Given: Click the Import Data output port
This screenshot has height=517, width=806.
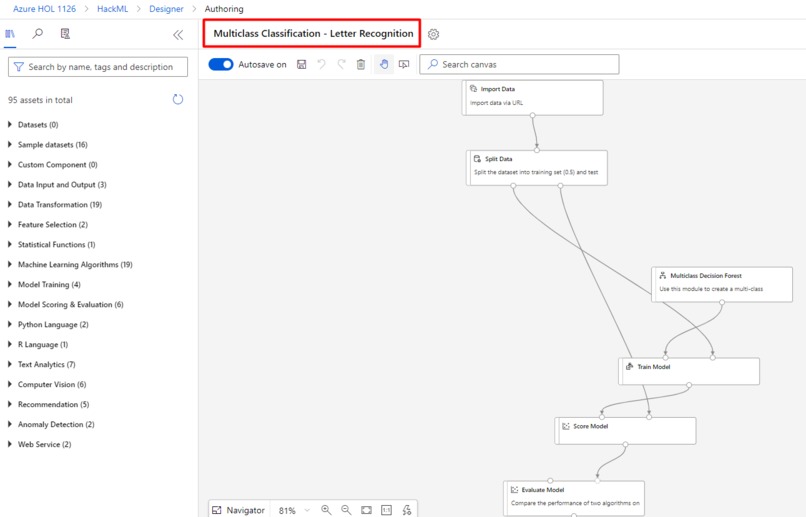Looking at the screenshot, I should (533, 115).
